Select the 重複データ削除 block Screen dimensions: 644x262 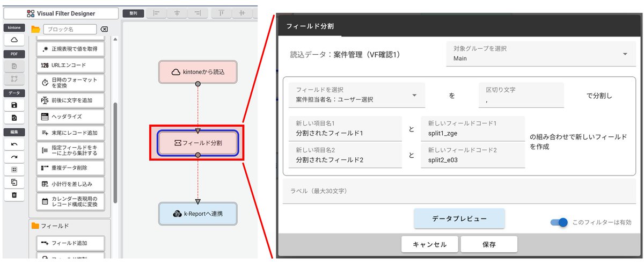71,168
